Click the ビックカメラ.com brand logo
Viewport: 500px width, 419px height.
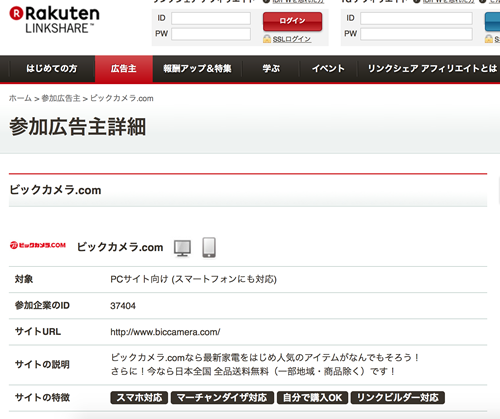38,245
